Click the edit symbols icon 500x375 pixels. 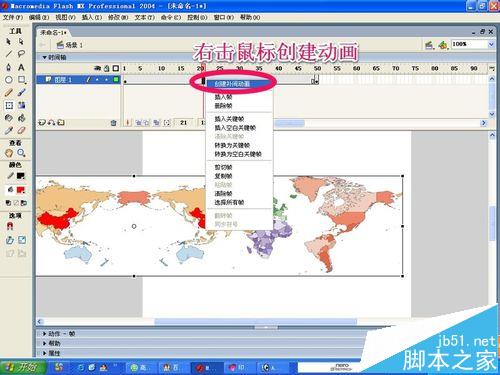pos(443,45)
